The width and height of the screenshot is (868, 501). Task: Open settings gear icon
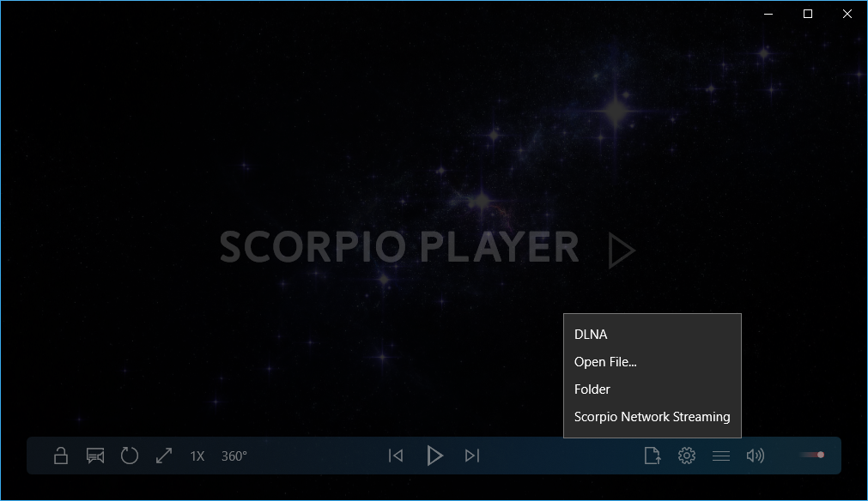(687, 456)
